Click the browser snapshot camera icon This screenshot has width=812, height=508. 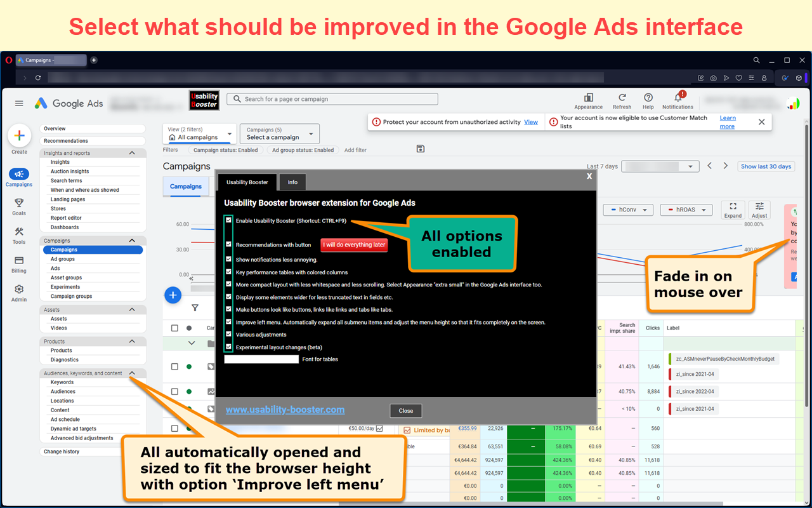[x=714, y=78]
